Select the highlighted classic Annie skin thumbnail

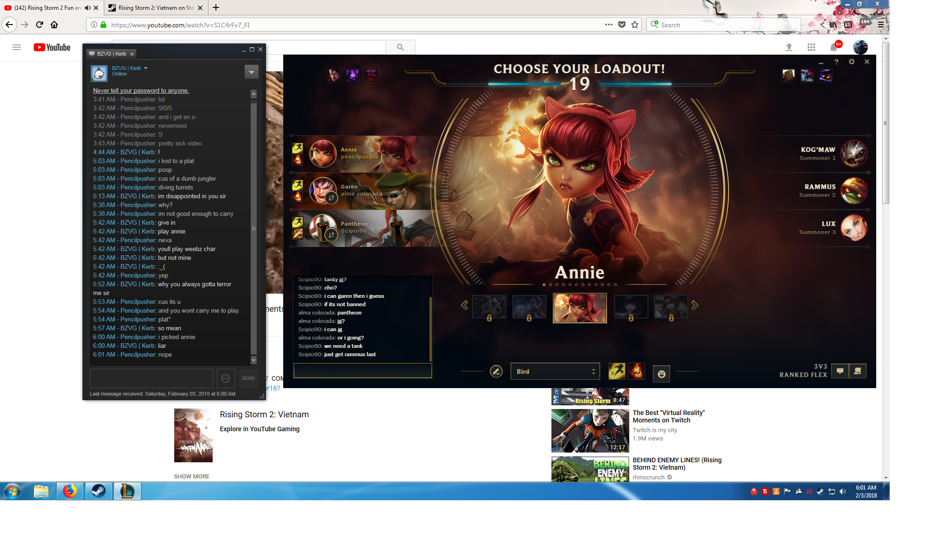click(x=580, y=308)
